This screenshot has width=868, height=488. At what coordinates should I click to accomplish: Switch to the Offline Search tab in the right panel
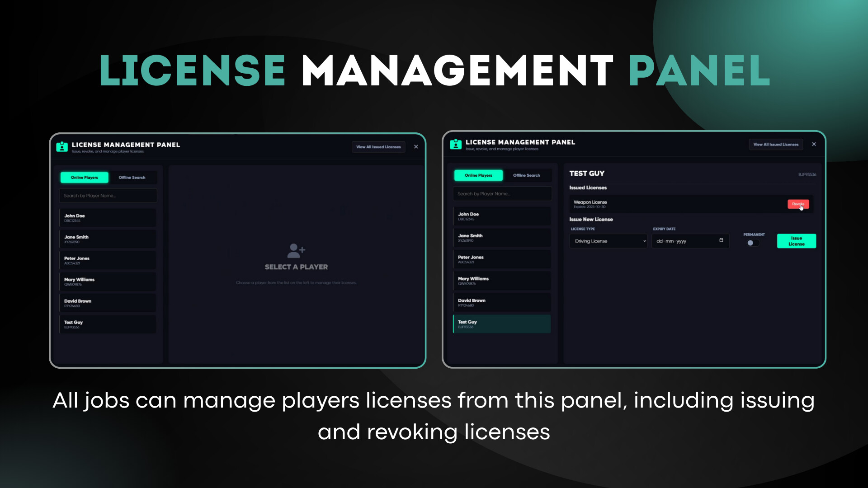[x=526, y=175]
